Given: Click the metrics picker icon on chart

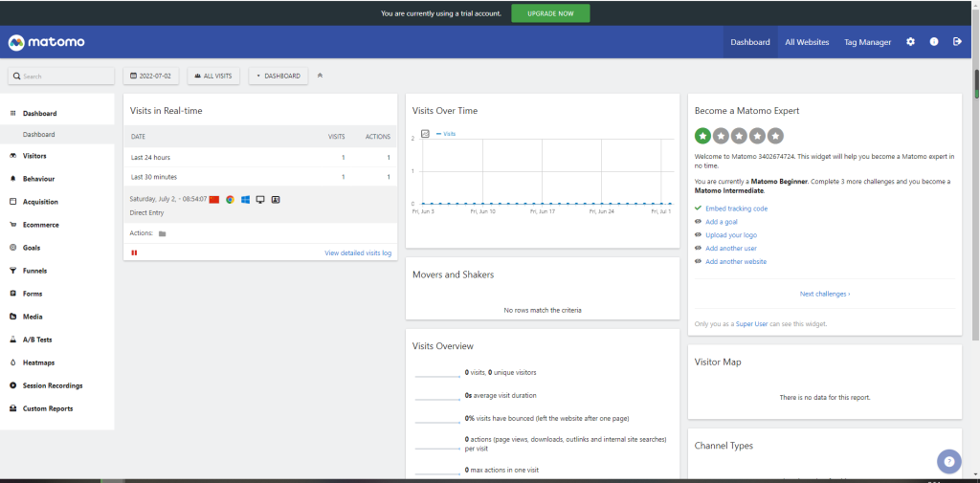Looking at the screenshot, I should [425, 134].
